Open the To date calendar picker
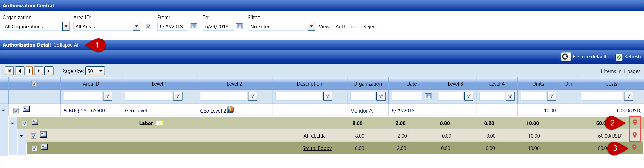Viewport: 644px width, 168px height. [239, 26]
